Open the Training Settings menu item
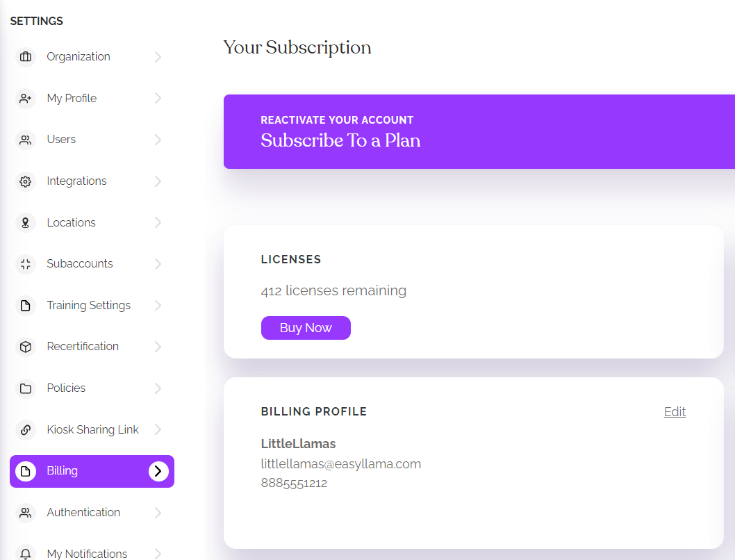 (x=88, y=305)
